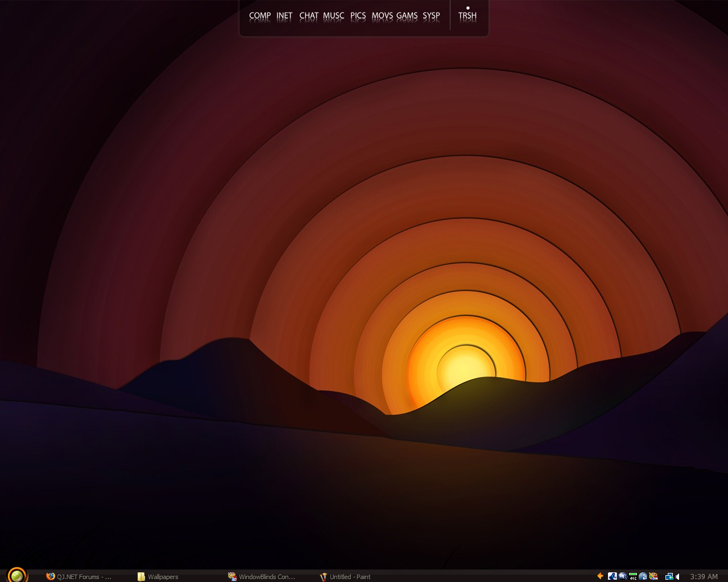The image size is (728, 582).
Task: Switch to QJ.NET Forums Firefox window
Action: pos(79,576)
